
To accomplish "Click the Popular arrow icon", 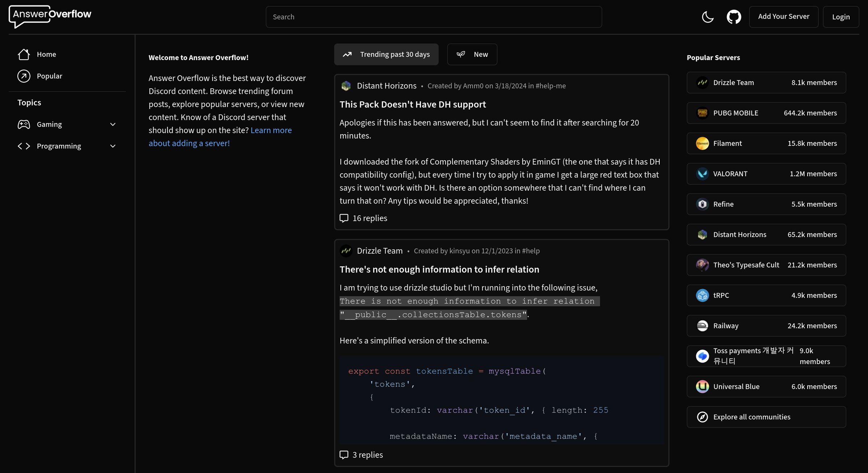I will pos(24,76).
